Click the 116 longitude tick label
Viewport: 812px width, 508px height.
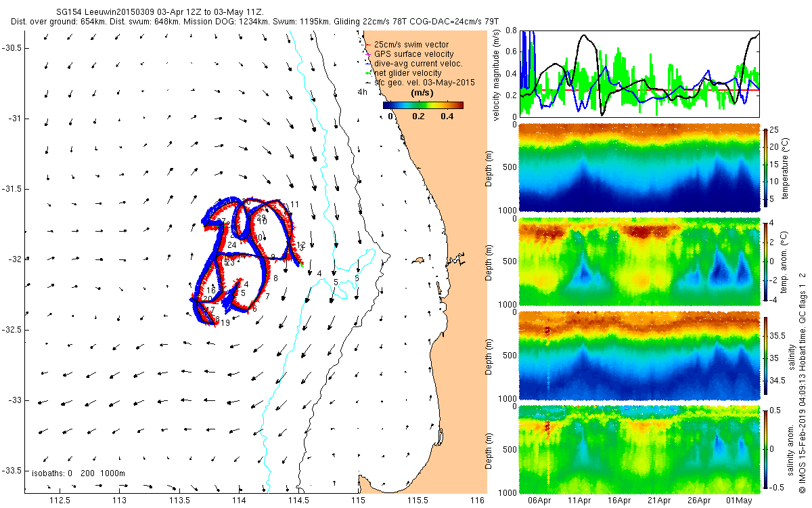click(x=478, y=500)
